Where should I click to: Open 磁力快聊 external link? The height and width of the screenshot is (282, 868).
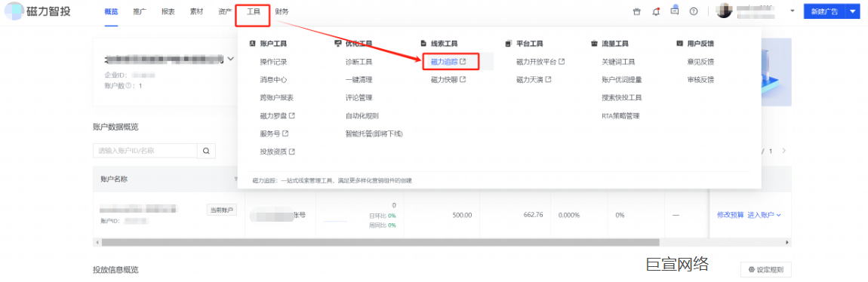tap(448, 80)
